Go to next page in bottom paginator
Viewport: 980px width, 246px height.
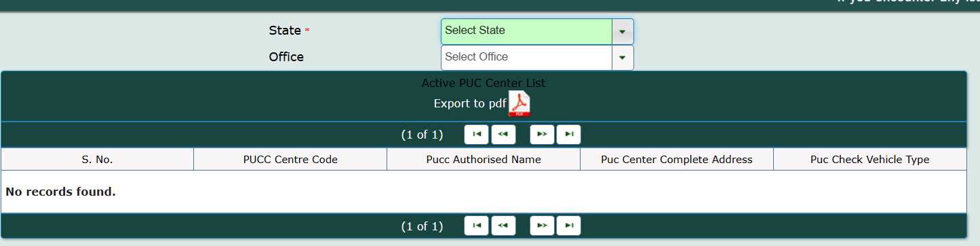[x=542, y=226]
